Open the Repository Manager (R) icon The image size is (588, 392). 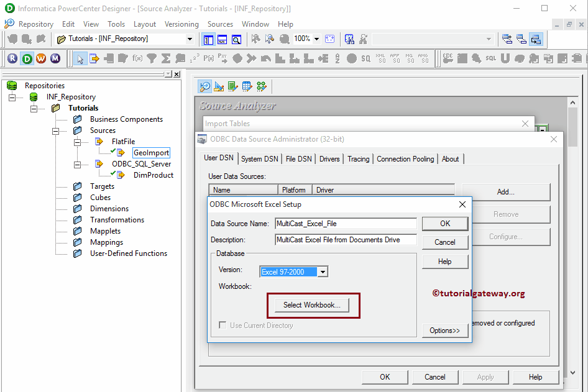point(12,58)
